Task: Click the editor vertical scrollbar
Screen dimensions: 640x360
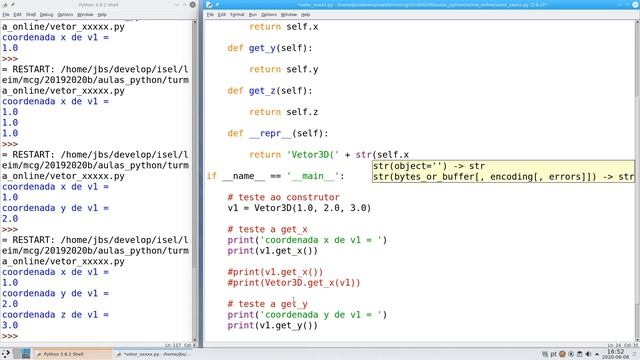Action: tap(637, 181)
